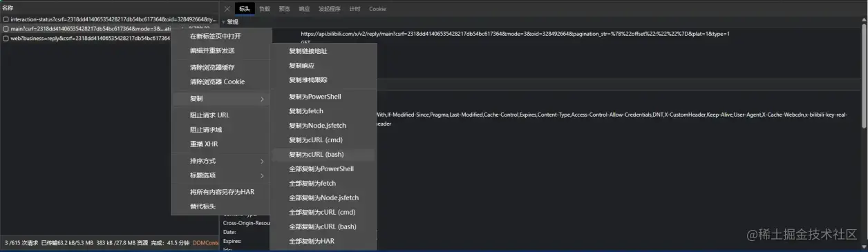Click the api.bilibili.com request URL text
Viewport: 868px width, 252px height.
pos(515,33)
